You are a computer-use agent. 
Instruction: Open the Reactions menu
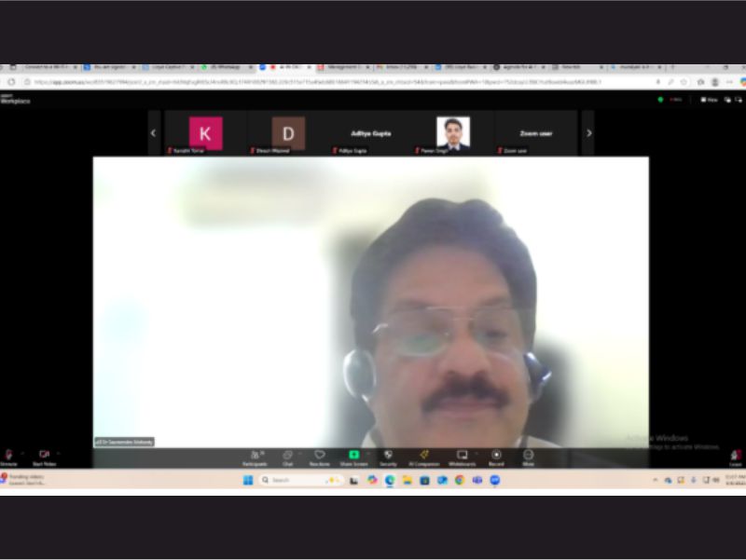tap(320, 455)
